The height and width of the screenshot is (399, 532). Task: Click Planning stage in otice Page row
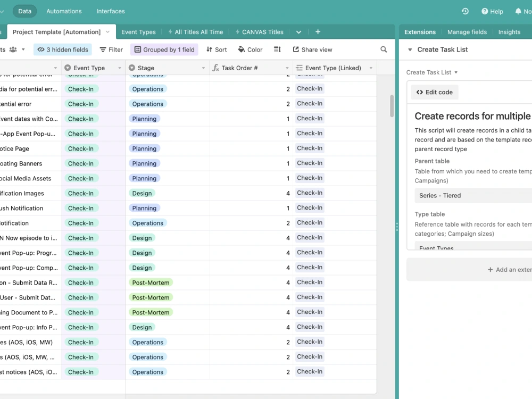coord(144,148)
